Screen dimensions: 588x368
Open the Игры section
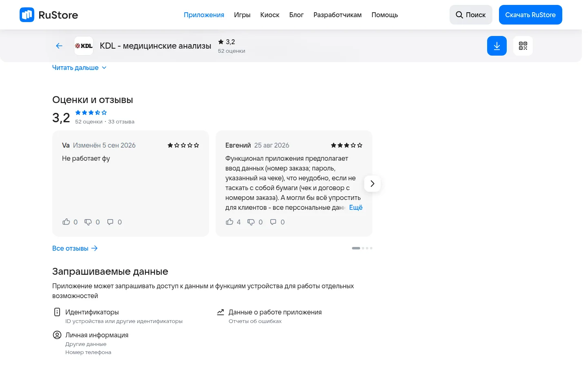[242, 15]
